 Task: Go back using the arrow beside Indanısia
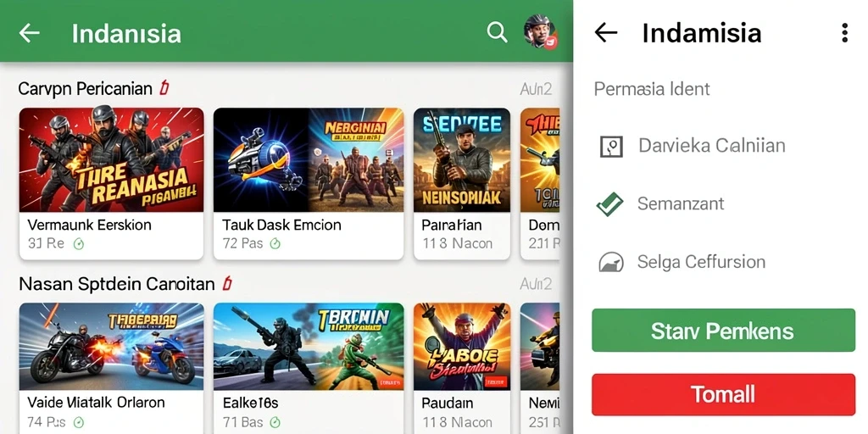click(x=30, y=33)
